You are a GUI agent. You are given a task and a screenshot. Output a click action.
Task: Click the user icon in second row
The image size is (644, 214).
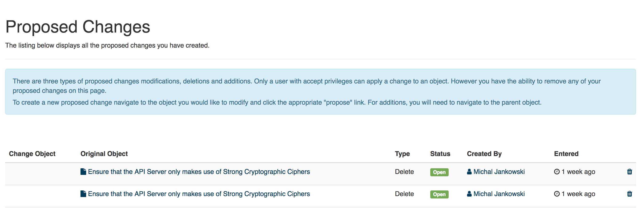469,194
